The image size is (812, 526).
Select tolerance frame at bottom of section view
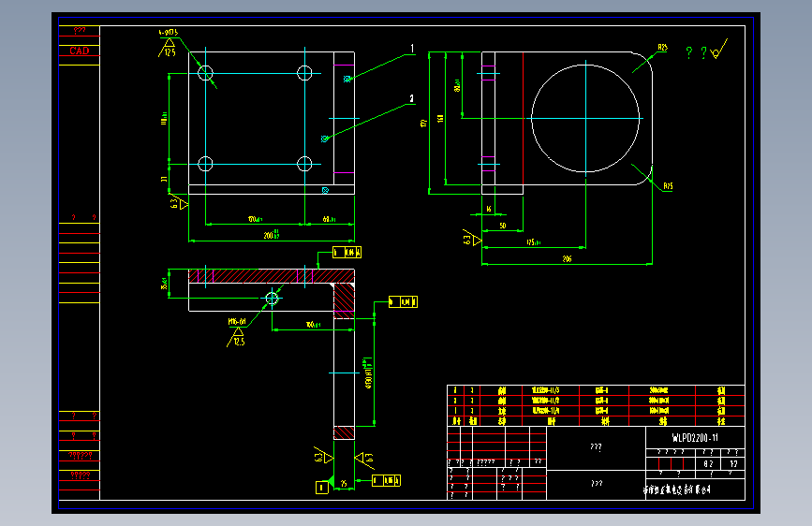point(386,481)
